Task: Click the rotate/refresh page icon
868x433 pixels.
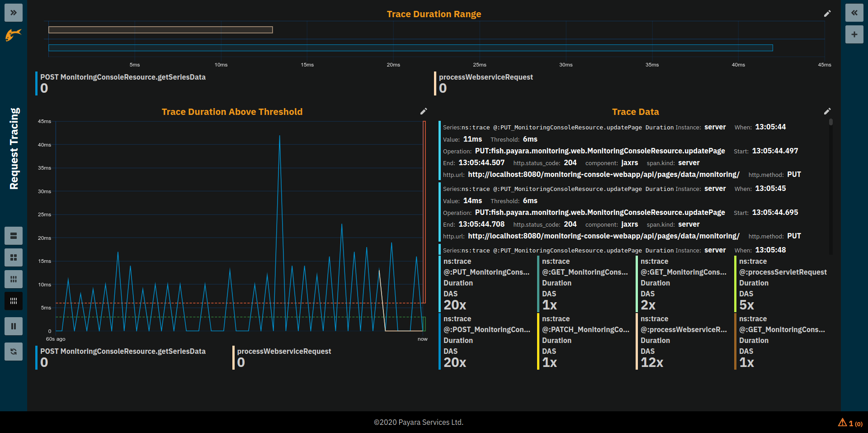Action: click(14, 352)
